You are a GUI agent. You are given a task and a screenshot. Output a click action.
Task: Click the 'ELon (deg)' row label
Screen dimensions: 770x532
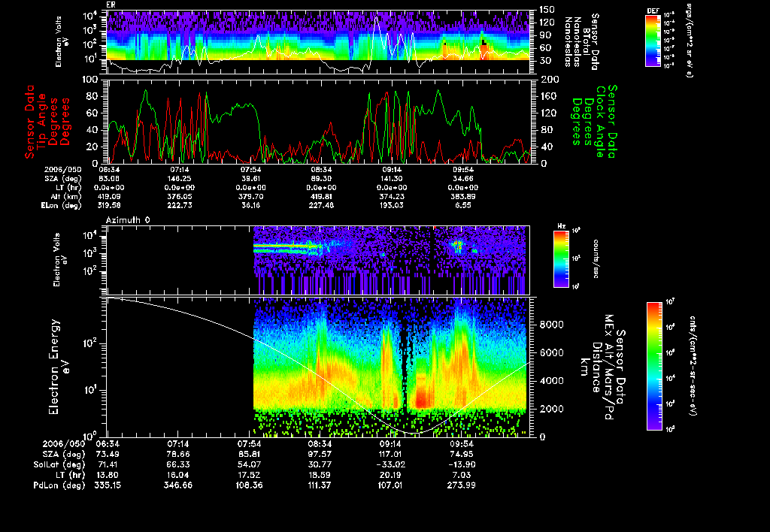pos(62,205)
